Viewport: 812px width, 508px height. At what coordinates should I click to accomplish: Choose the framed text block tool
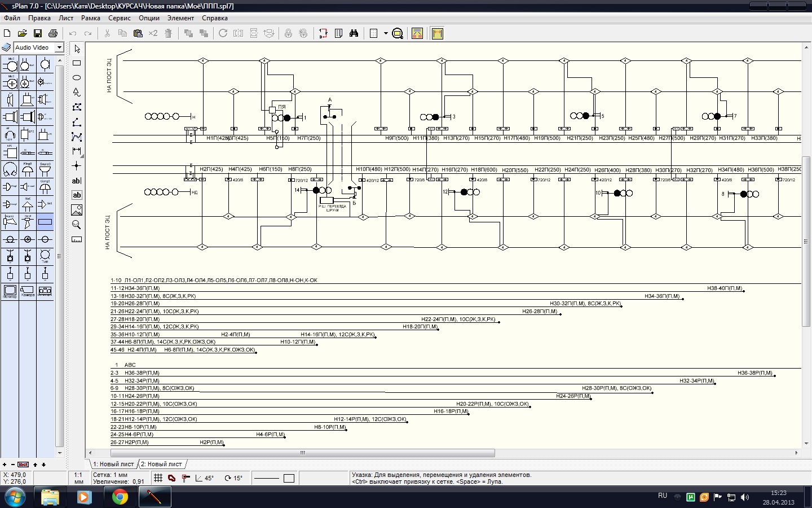point(77,195)
